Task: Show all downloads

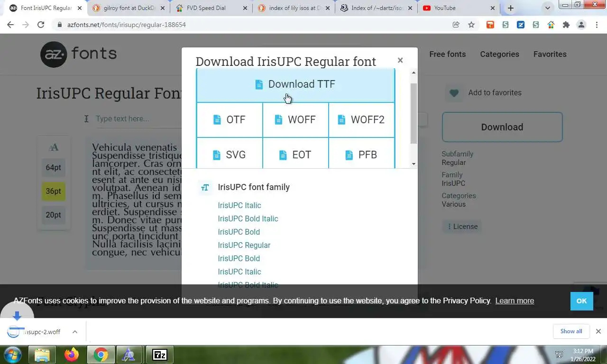Action: pos(571,331)
